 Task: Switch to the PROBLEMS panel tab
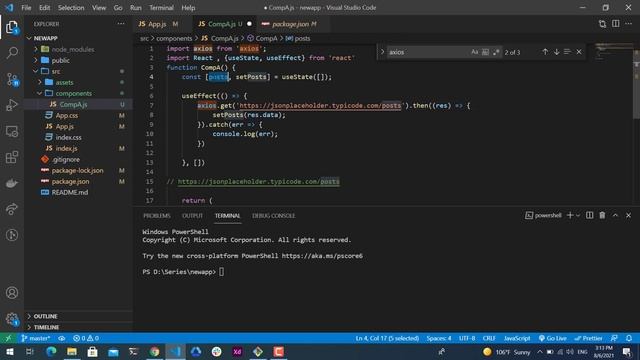157,216
